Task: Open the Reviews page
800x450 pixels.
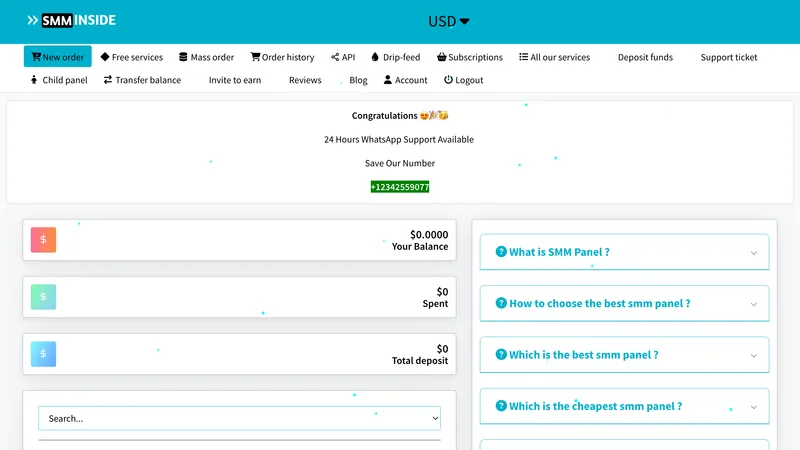Action: tap(305, 80)
